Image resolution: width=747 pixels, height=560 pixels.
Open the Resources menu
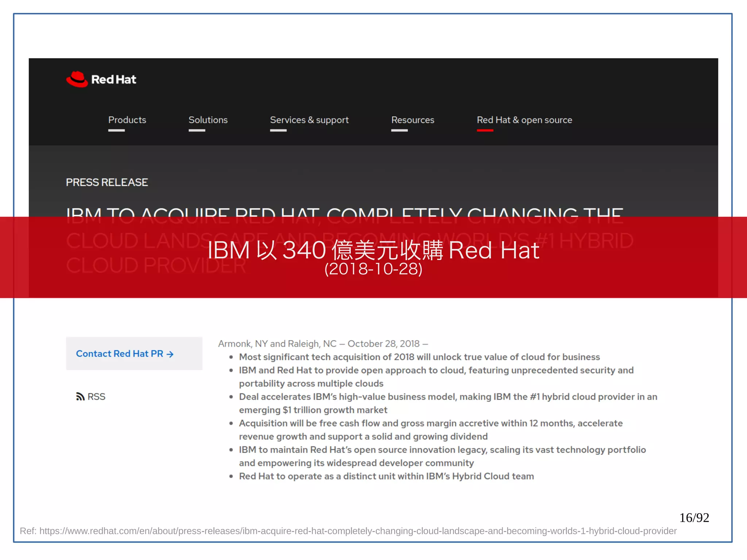point(413,120)
